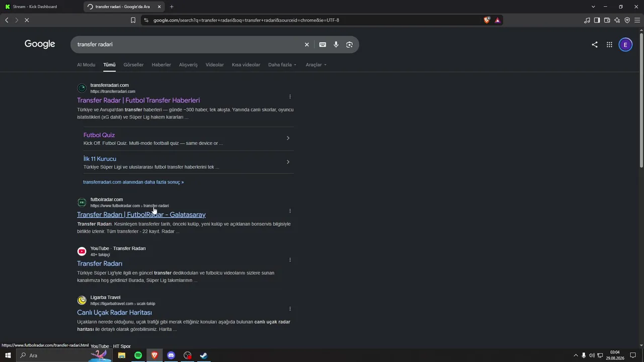Open Discord from the taskbar
Viewport: 644px width, 362px height.
171,355
